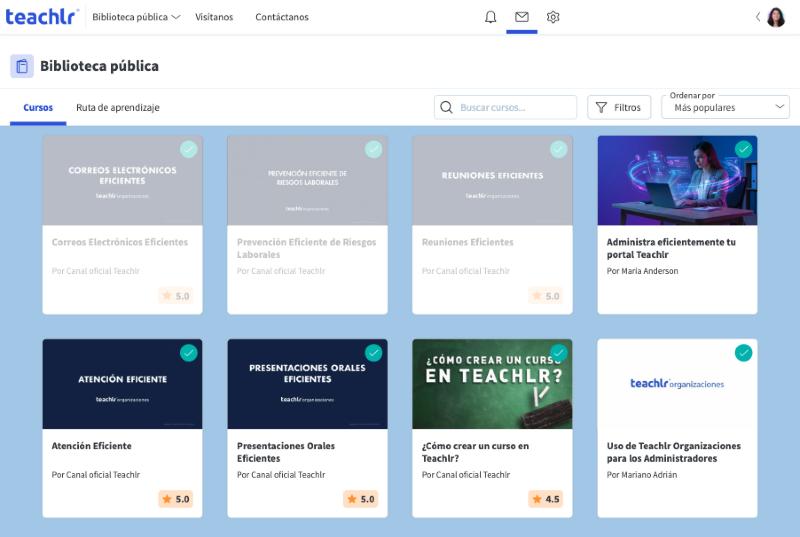Click title Uso de Teachlr Organizaciones para Administradores
This screenshot has width=800, height=537.
[x=674, y=452]
